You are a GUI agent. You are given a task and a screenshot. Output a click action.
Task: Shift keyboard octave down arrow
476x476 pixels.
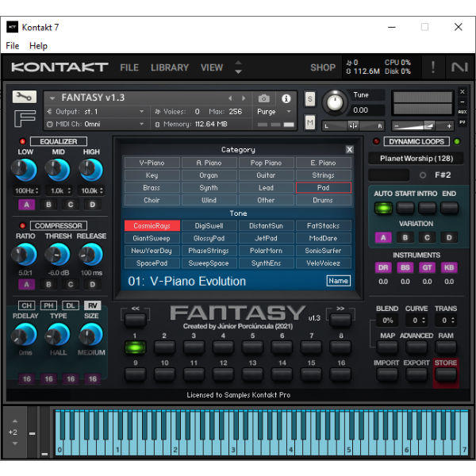click(14, 443)
